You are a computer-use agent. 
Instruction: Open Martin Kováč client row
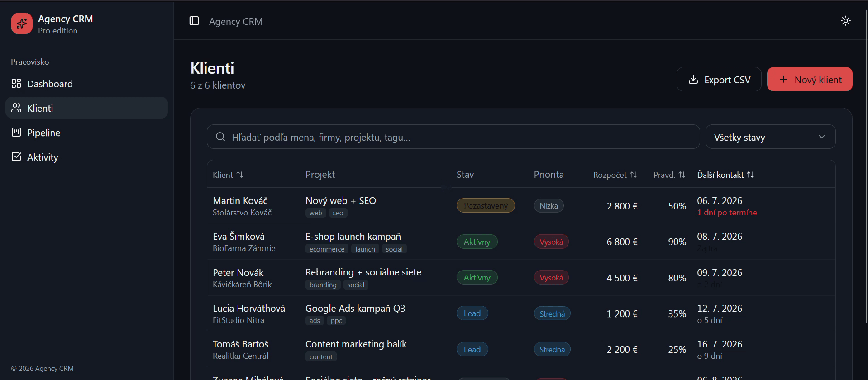[521, 206]
